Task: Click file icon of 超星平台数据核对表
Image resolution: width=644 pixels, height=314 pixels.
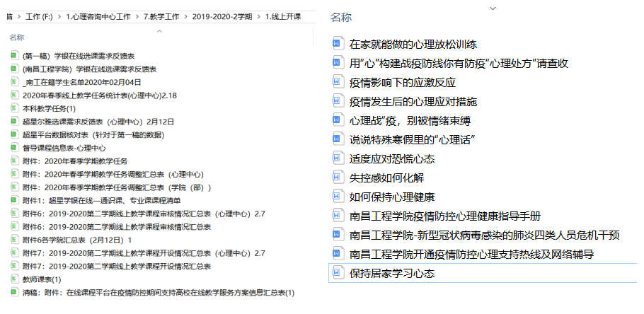Action: coord(14,134)
